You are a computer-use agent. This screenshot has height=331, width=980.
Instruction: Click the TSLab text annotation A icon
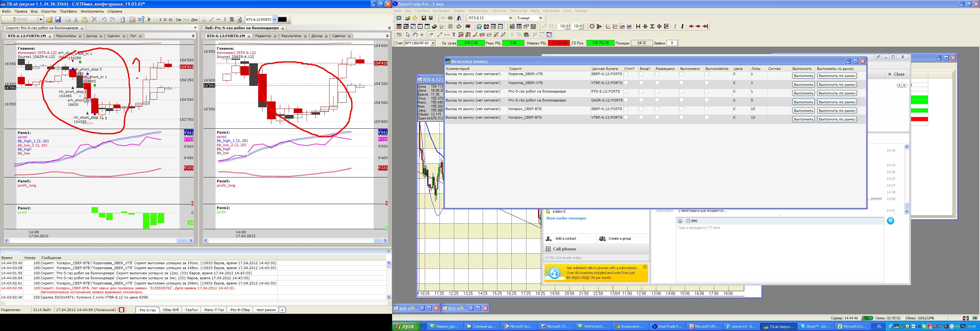tap(239, 19)
